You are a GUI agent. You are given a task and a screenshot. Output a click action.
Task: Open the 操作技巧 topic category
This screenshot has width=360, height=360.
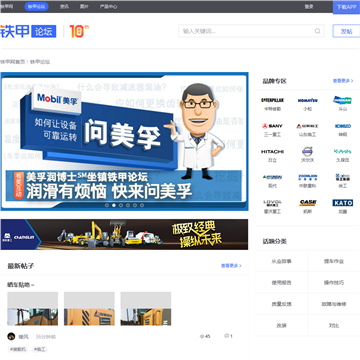(334, 283)
